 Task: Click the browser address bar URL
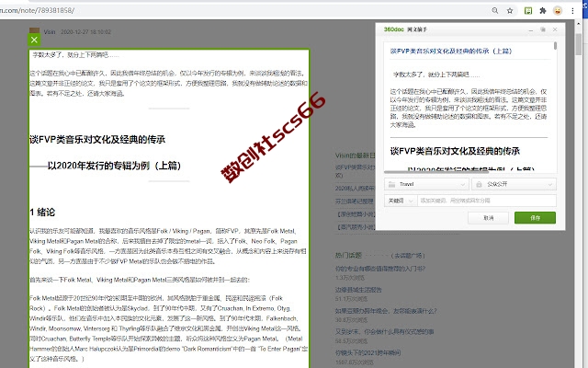(37, 10)
